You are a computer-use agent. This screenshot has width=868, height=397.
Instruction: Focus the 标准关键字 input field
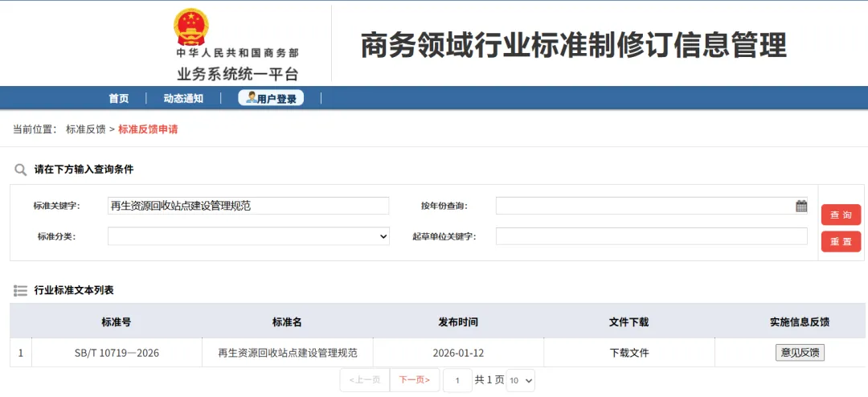[x=248, y=206]
